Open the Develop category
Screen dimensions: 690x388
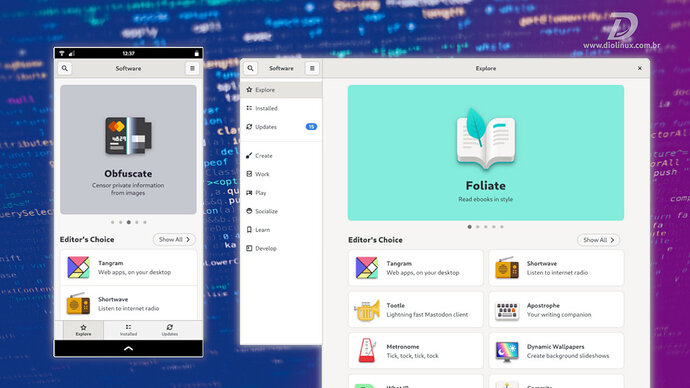(281, 248)
